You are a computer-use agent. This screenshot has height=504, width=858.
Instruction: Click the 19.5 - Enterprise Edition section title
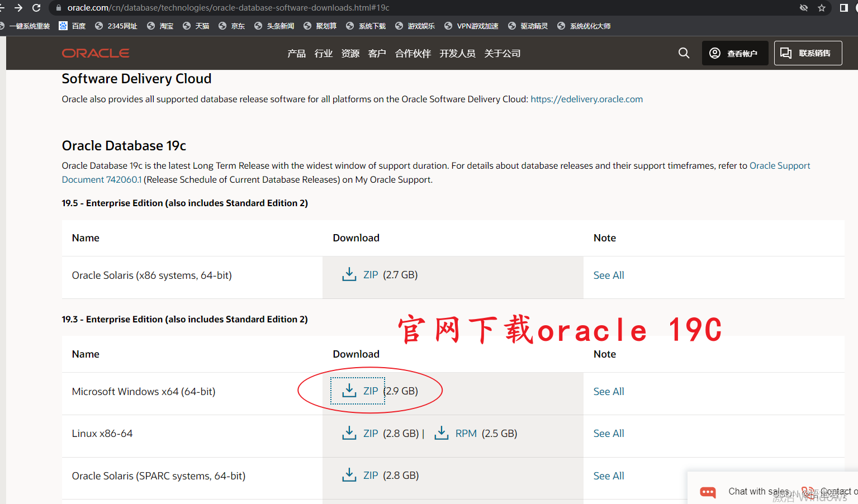point(185,203)
